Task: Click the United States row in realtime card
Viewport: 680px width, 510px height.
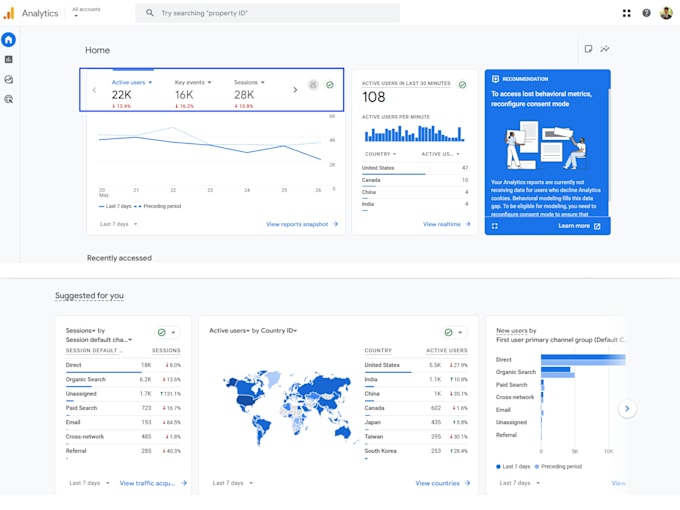Action: click(415, 168)
